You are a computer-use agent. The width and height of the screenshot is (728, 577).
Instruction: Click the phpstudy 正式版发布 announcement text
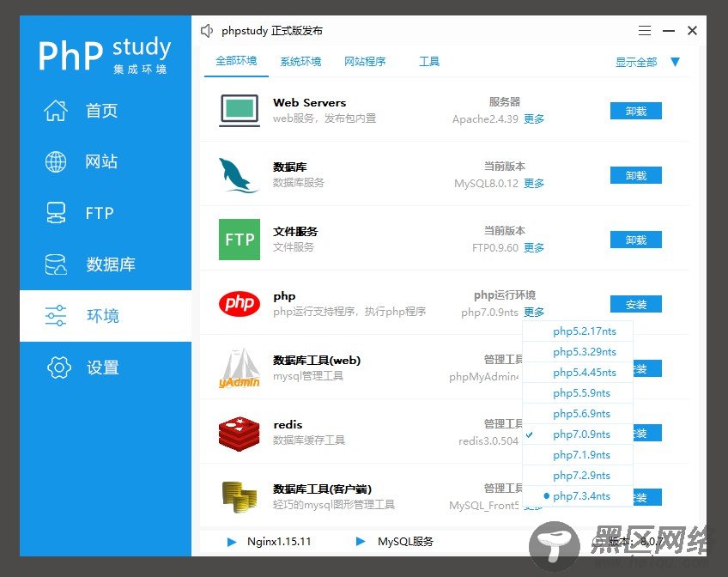coord(272,31)
